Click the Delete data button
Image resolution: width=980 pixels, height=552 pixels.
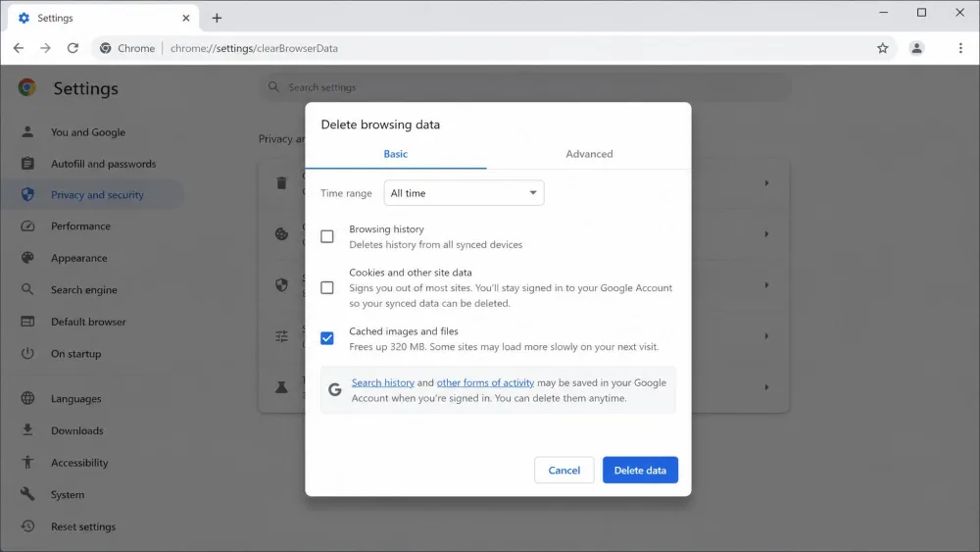[640, 470]
